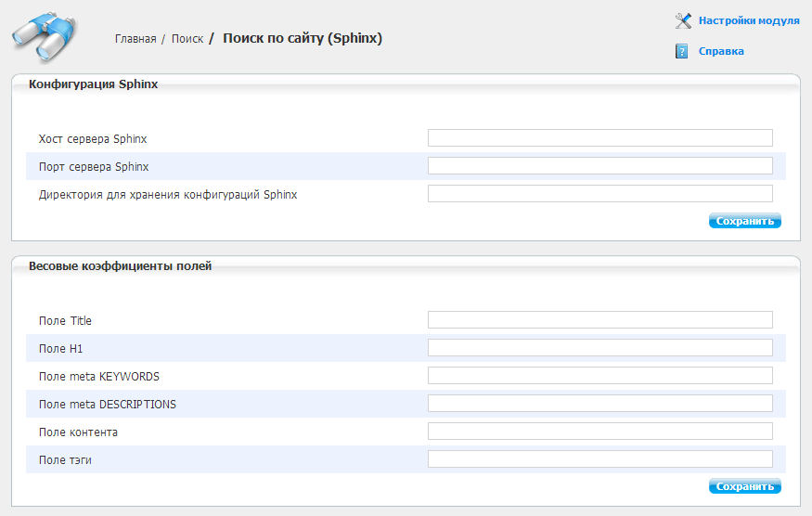This screenshot has height=516, width=812.
Task: Click the help book icon
Action: [682, 51]
